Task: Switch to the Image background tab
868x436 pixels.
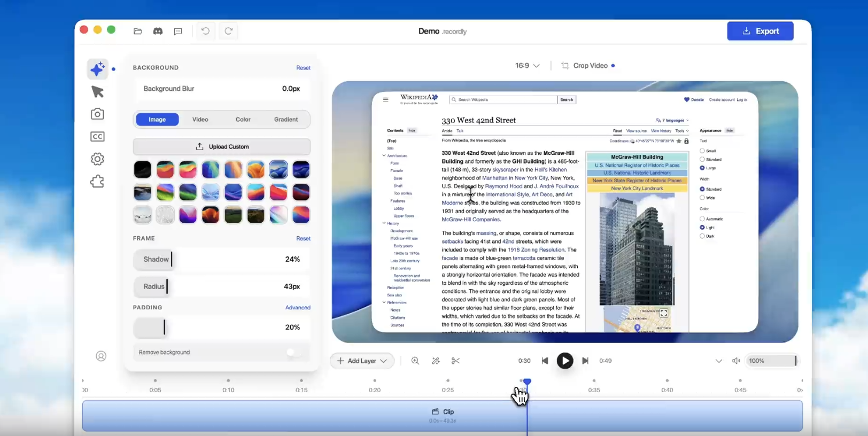Action: [157, 120]
